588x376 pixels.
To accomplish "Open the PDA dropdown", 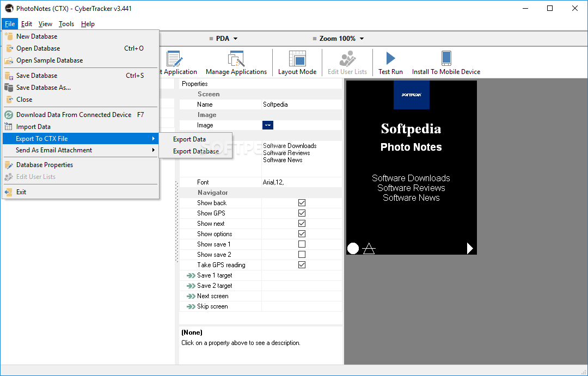I will 223,39.
